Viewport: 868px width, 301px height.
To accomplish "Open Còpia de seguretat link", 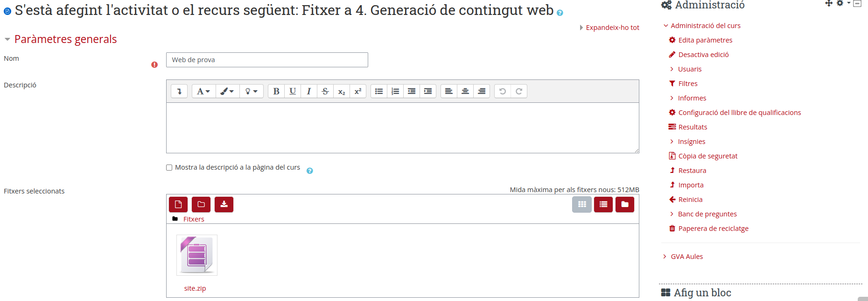I will (x=707, y=156).
